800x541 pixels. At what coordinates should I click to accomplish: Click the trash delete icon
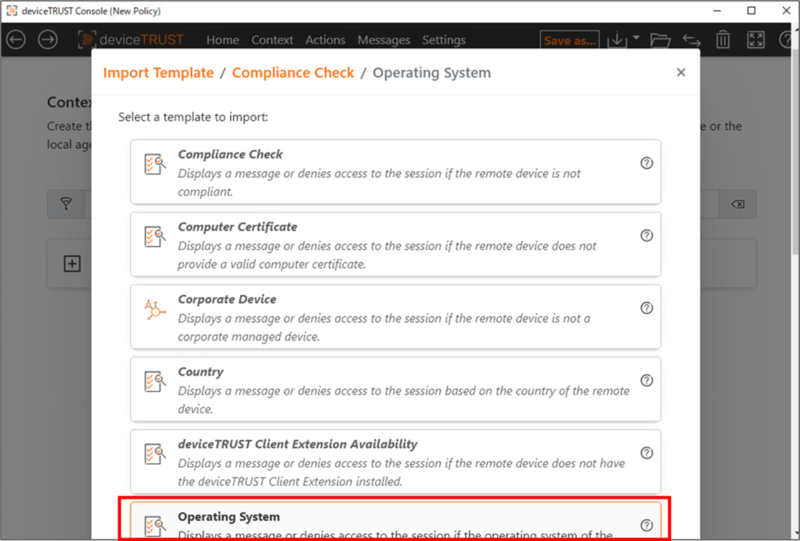pos(723,40)
